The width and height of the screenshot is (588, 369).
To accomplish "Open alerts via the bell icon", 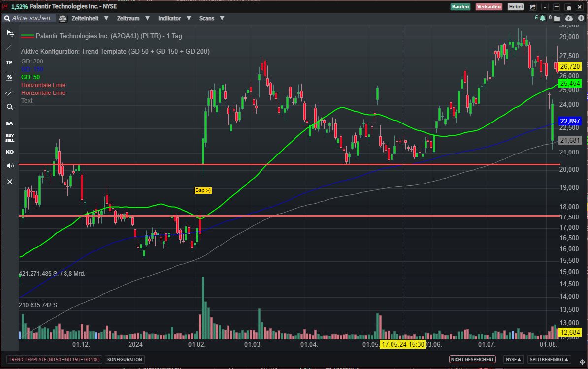I will click(542, 18).
